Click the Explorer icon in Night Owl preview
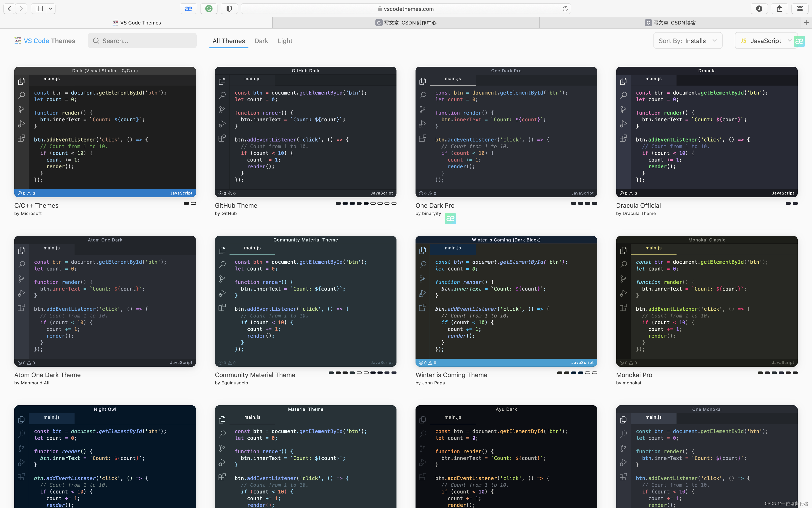This screenshot has height=508, width=812. (x=22, y=420)
